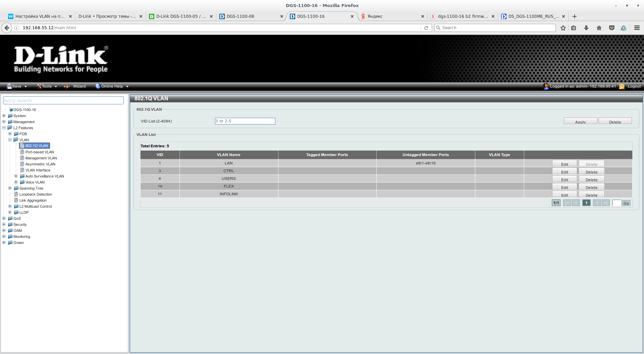Switch to the DGS-1100-08 tab
644x354 pixels.
(250, 16)
